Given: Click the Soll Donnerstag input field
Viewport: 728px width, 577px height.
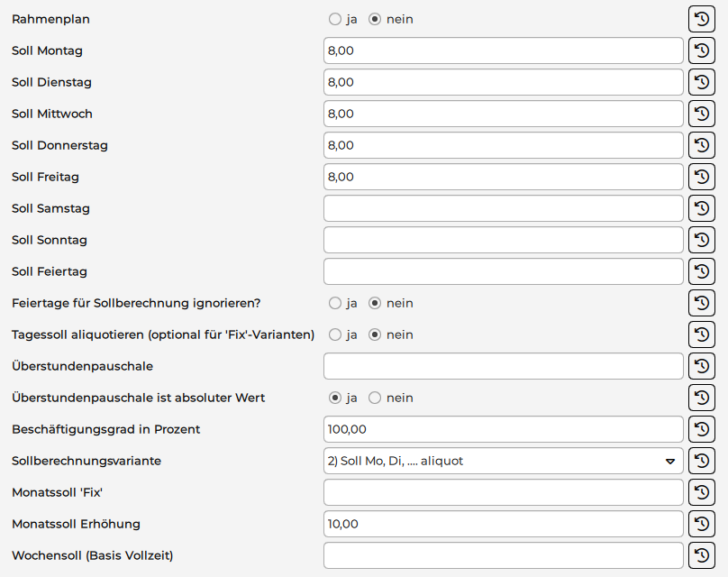Looking at the screenshot, I should click(x=503, y=145).
